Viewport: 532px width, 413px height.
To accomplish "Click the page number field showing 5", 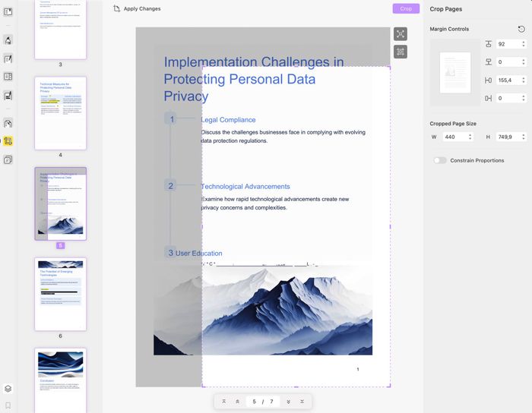I will [x=255, y=401].
